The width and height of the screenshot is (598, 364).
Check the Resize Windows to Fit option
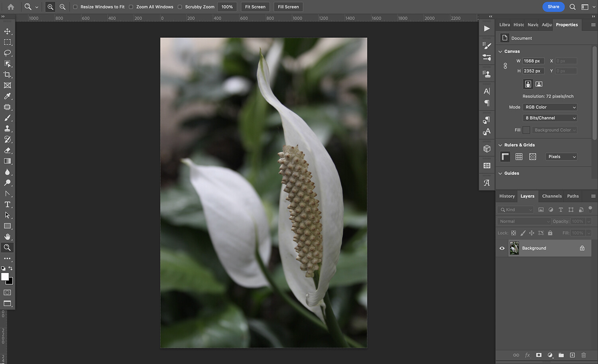point(75,7)
